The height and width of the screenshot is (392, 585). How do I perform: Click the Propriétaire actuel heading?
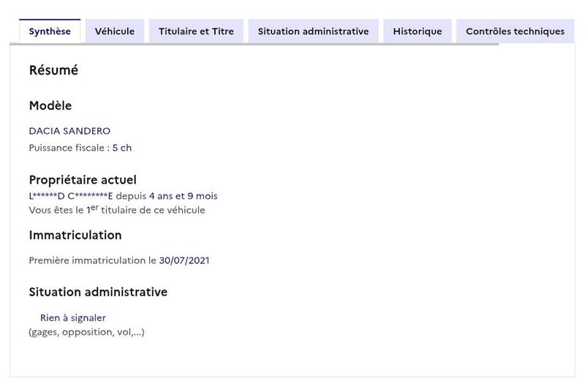click(83, 180)
